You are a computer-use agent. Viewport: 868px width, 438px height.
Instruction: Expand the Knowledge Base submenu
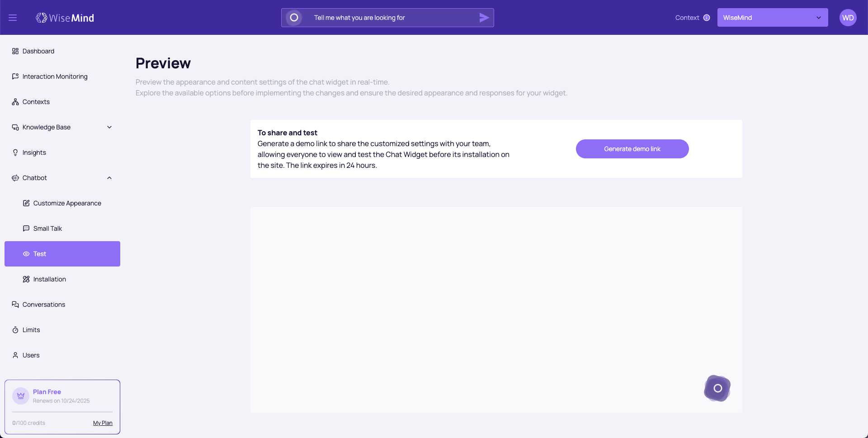pos(109,127)
